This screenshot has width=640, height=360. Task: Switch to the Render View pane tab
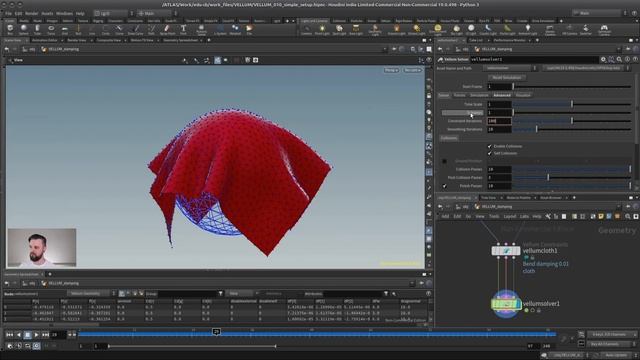pyautogui.click(x=77, y=40)
